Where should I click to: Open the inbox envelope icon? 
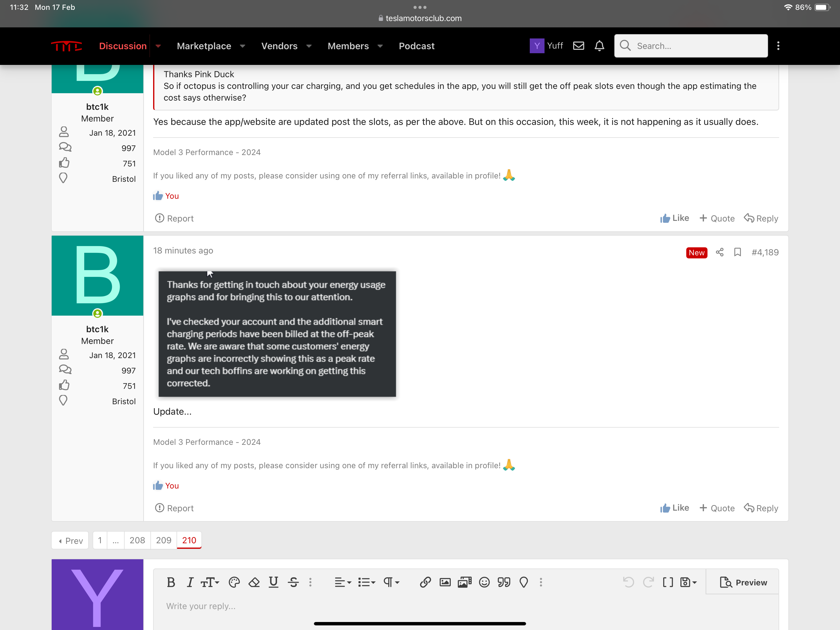[578, 46]
